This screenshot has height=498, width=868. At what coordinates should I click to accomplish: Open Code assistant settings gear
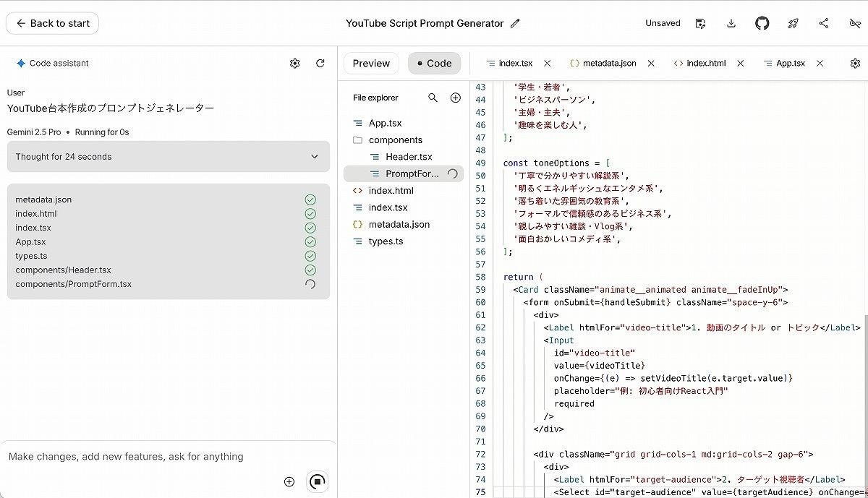pyautogui.click(x=294, y=64)
